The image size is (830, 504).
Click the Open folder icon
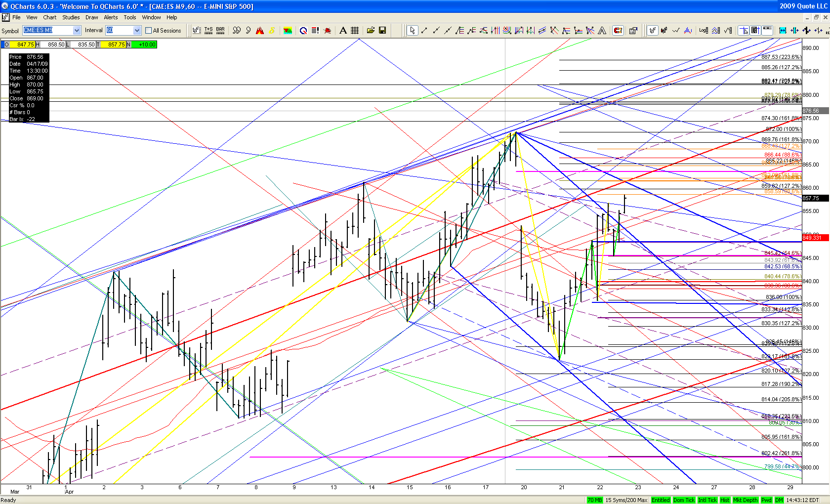pos(371,31)
